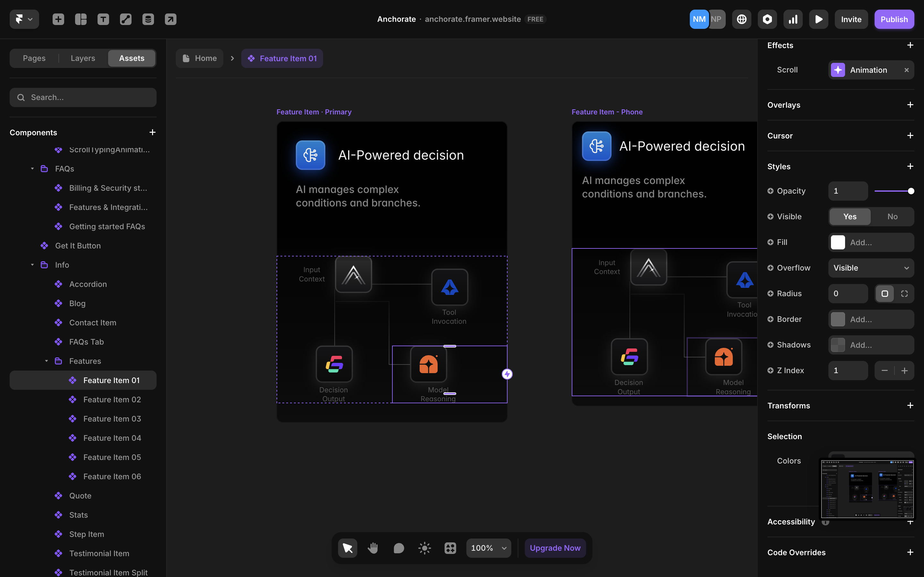Select the Text tool in top toolbar
The height and width of the screenshot is (577, 924).
103,19
